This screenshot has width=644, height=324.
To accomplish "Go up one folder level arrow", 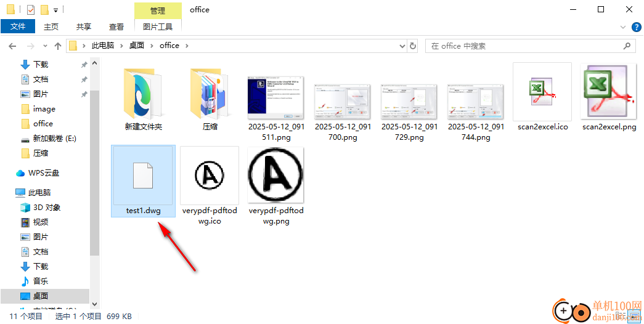I will pyautogui.click(x=58, y=46).
